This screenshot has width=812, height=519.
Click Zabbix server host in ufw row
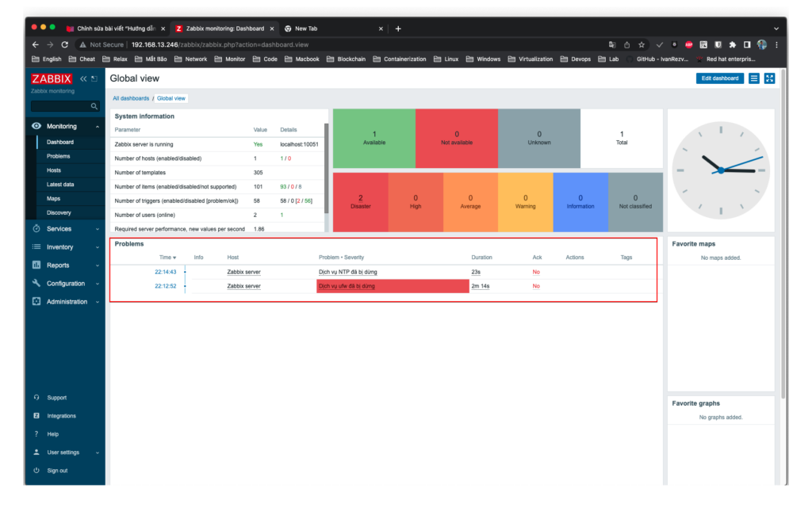[x=244, y=286]
